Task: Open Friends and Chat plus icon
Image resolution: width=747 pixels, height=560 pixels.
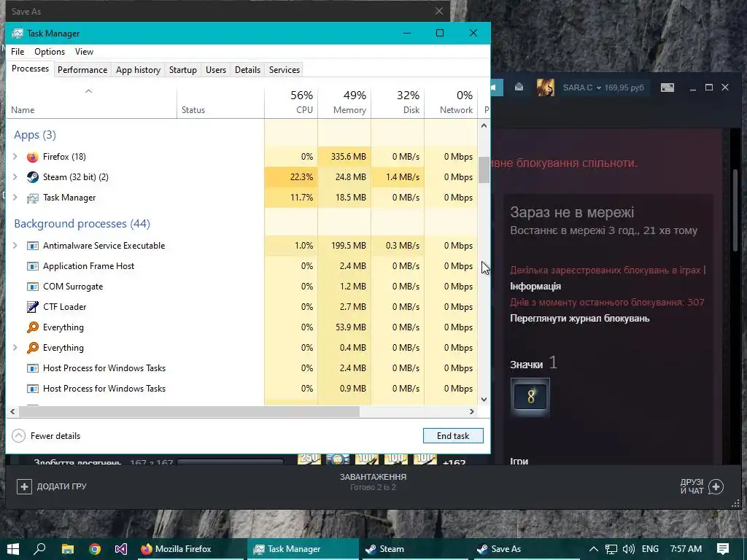Action: [716, 486]
